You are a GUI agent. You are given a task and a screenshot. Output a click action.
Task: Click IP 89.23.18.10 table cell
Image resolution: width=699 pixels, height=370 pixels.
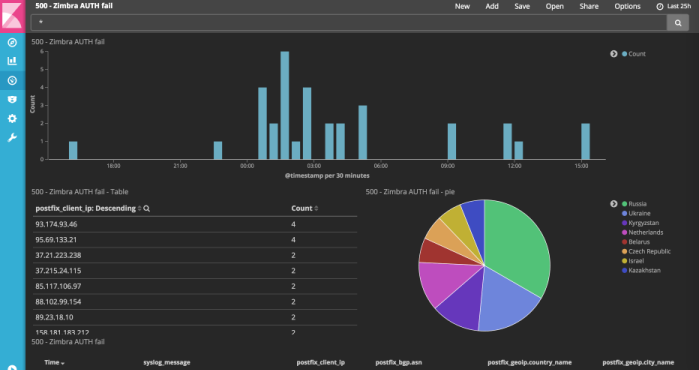click(x=54, y=317)
